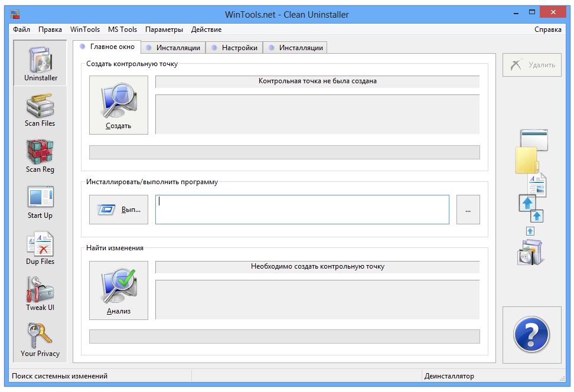Open the Правка menu
574x392 pixels.
coord(50,30)
